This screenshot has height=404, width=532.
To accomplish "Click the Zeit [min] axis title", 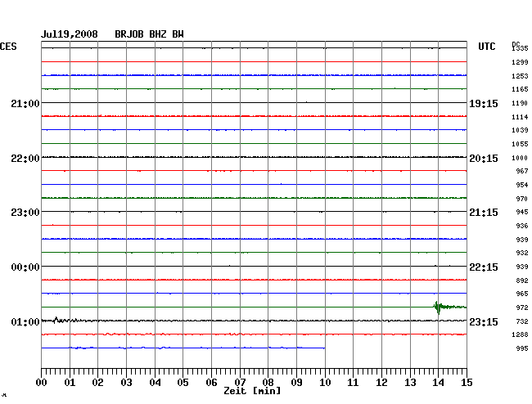I will coord(252,391).
